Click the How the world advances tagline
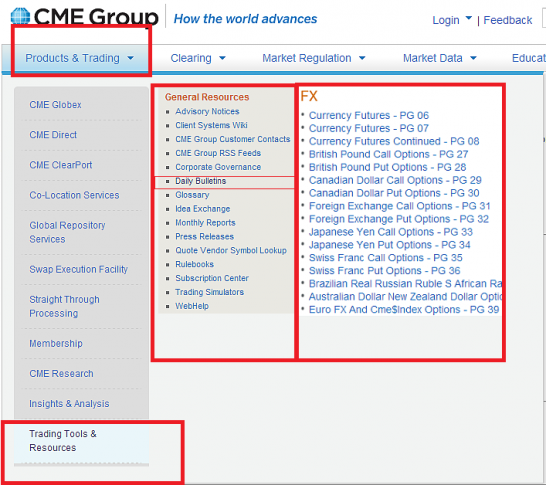This screenshot has height=485, width=546. [245, 19]
